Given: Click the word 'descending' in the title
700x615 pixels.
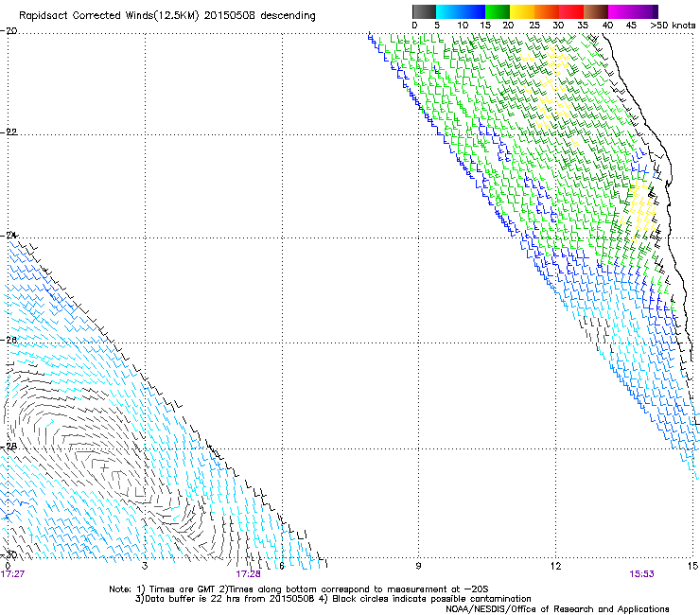Looking at the screenshot, I should [x=288, y=16].
